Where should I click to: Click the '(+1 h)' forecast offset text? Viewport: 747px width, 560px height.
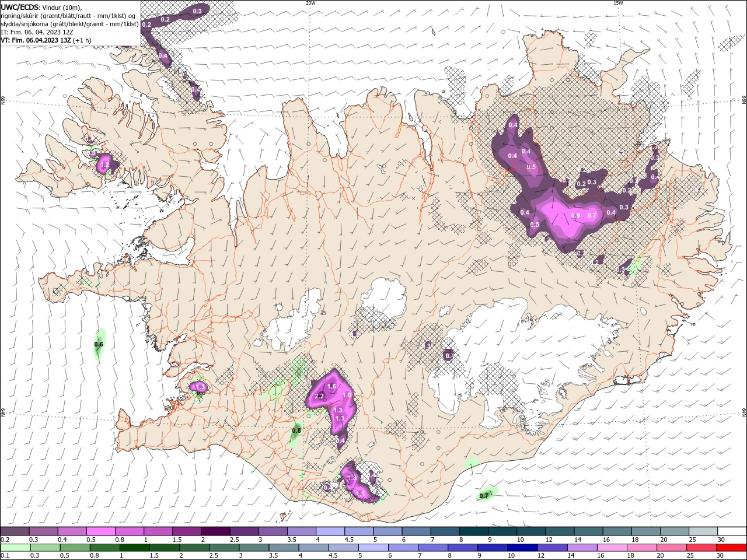[82, 40]
